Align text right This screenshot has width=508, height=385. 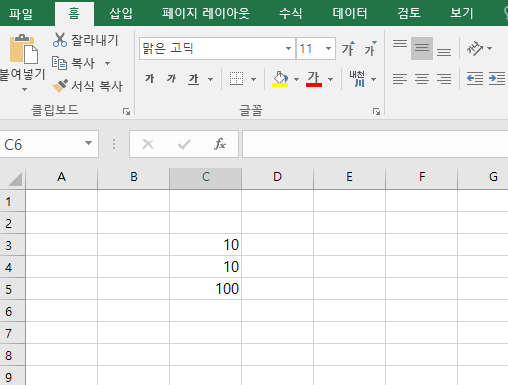[x=444, y=79]
